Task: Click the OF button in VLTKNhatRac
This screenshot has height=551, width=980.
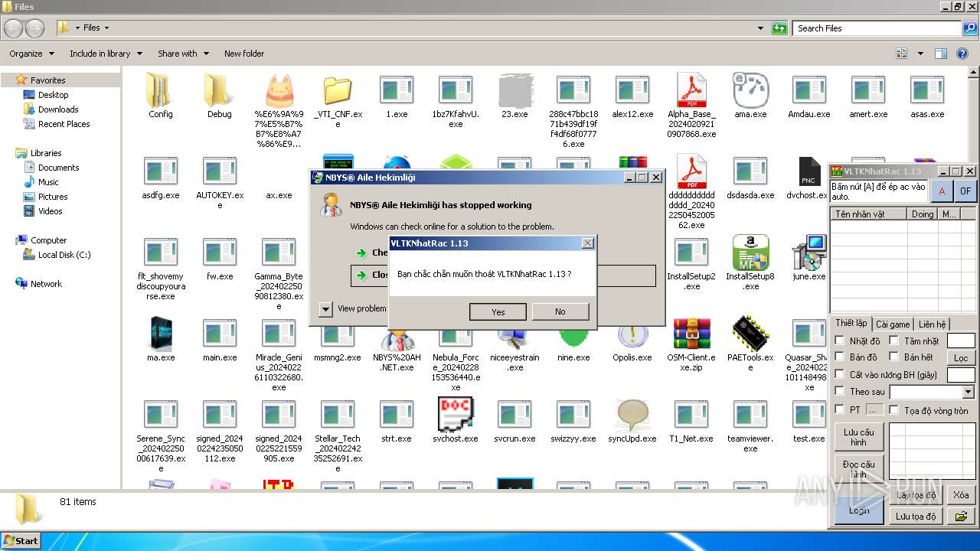Action: (x=965, y=191)
